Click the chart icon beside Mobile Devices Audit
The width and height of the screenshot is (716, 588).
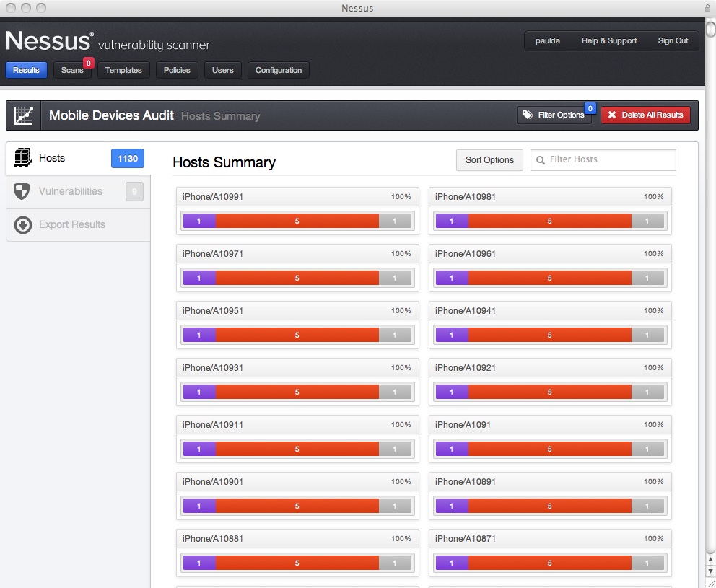(x=24, y=115)
